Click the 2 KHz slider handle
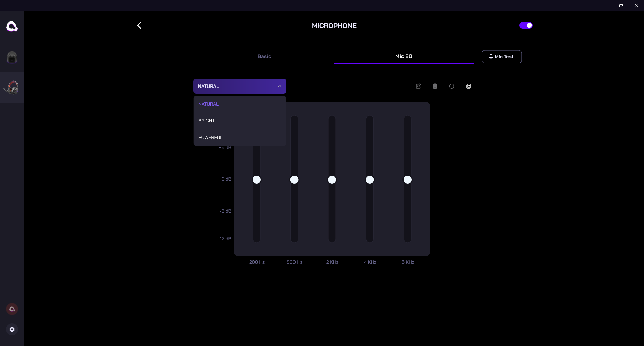The height and width of the screenshot is (346, 644). tap(332, 180)
